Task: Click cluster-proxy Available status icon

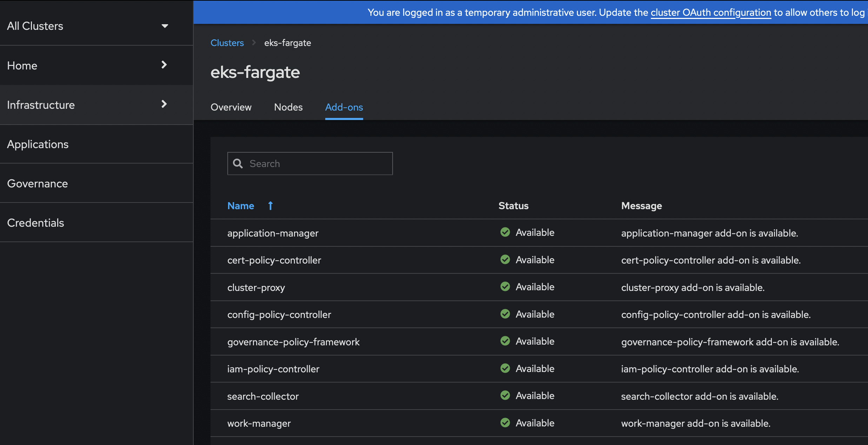Action: coord(505,287)
